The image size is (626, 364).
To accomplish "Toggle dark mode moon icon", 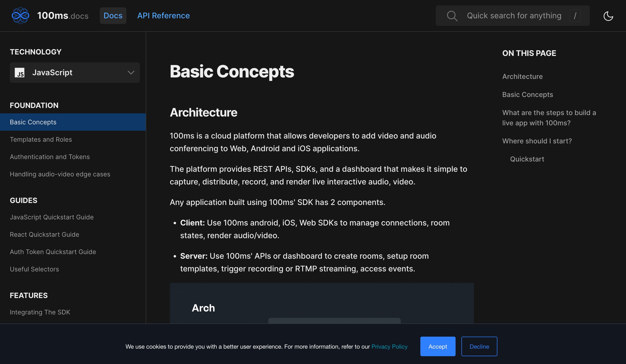I will tap(608, 16).
